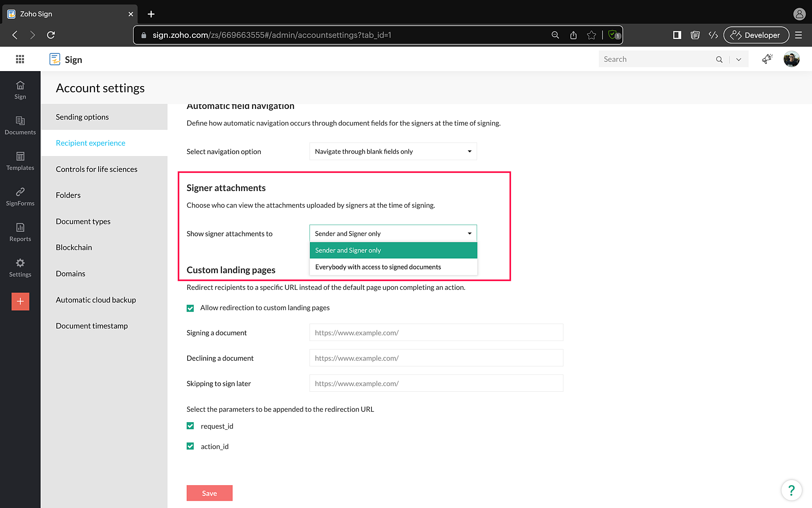812x508 pixels.
Task: Uncheck Allow redirection to custom landing pages
Action: 190,308
